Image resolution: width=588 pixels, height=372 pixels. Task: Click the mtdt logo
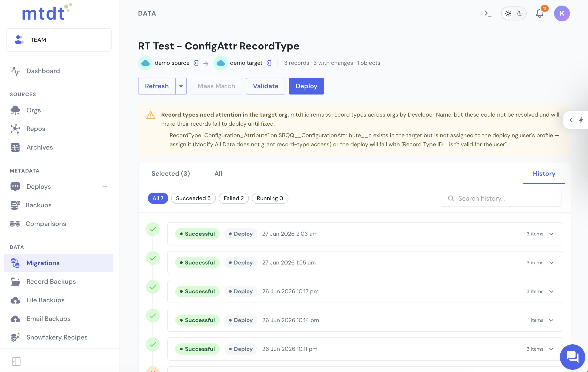pos(47,12)
